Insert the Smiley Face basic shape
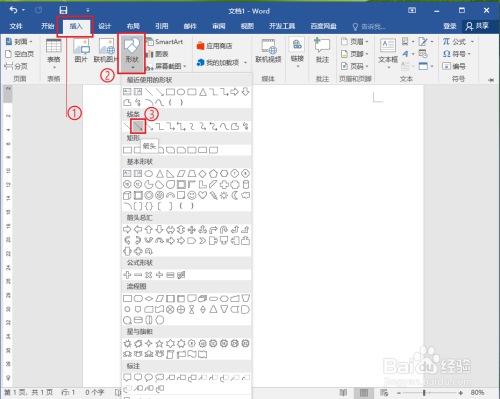 pos(192,195)
